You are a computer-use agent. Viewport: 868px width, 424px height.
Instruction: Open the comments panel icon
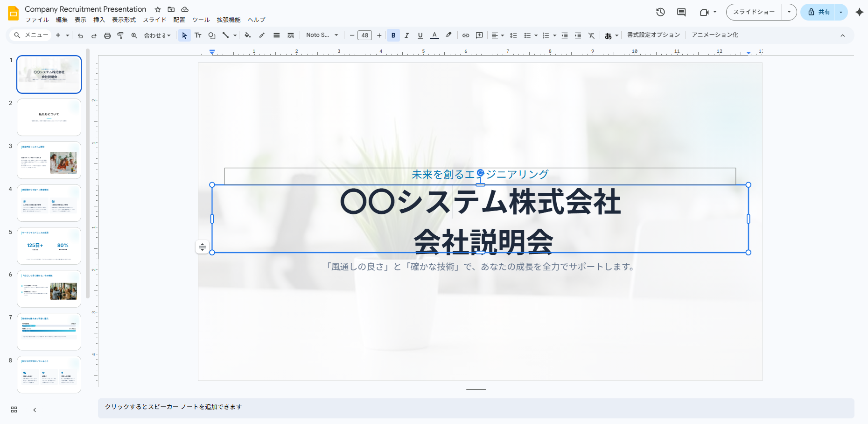tap(681, 12)
